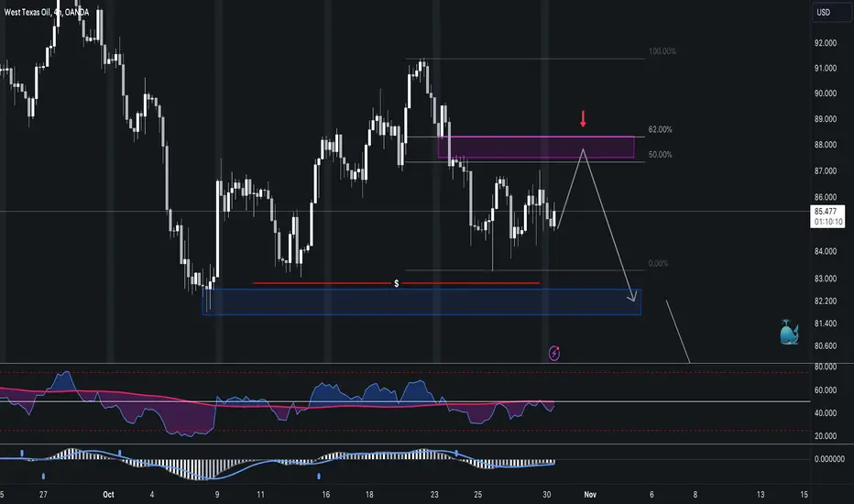This screenshot has height=504, width=854.
Task: Click the 88.000 price axis label
Action: pos(826,145)
